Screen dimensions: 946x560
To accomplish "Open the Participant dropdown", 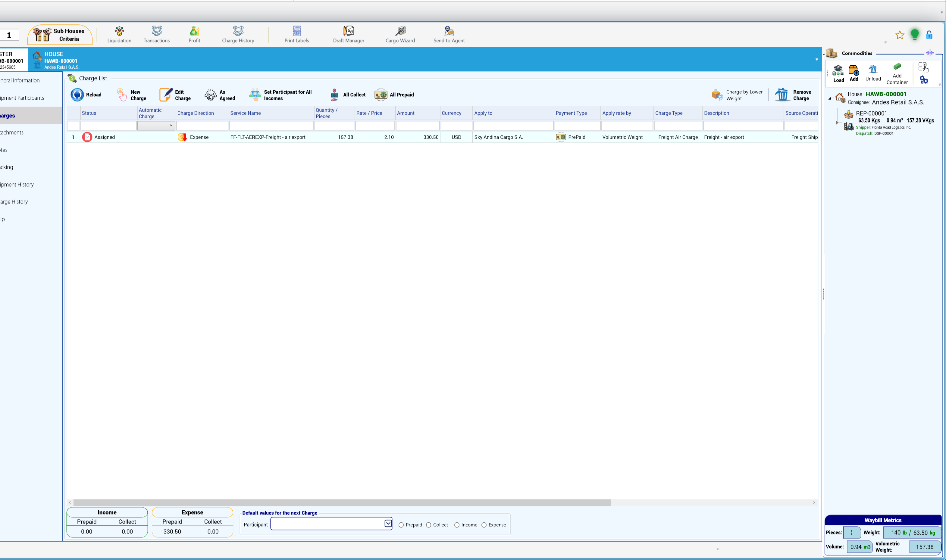I will 388,523.
